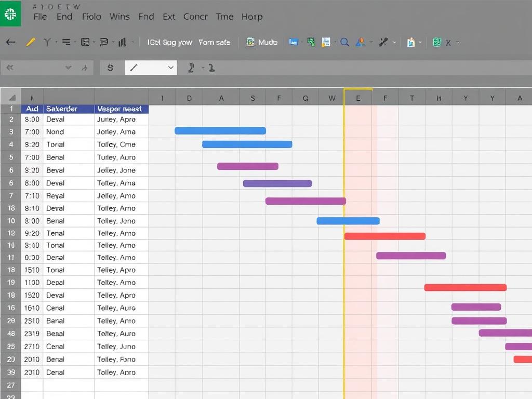
Task: Click the wrench tools icon
Action: pyautogui.click(x=382, y=42)
